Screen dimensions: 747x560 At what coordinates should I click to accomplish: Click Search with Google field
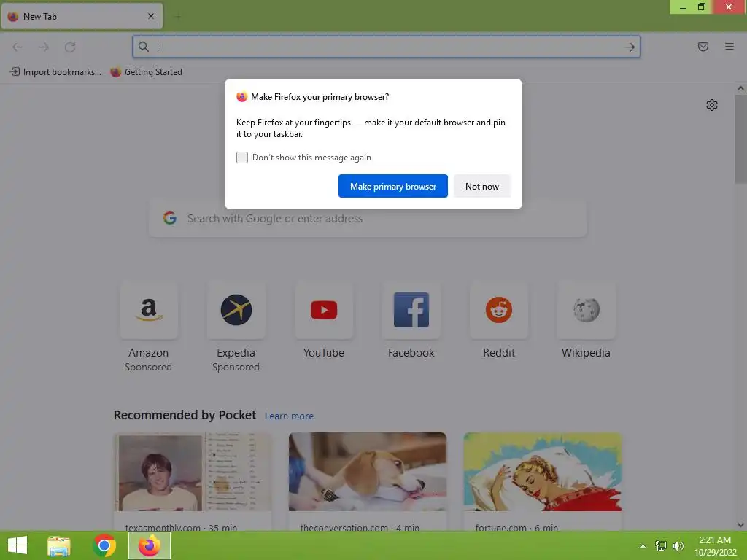click(368, 219)
